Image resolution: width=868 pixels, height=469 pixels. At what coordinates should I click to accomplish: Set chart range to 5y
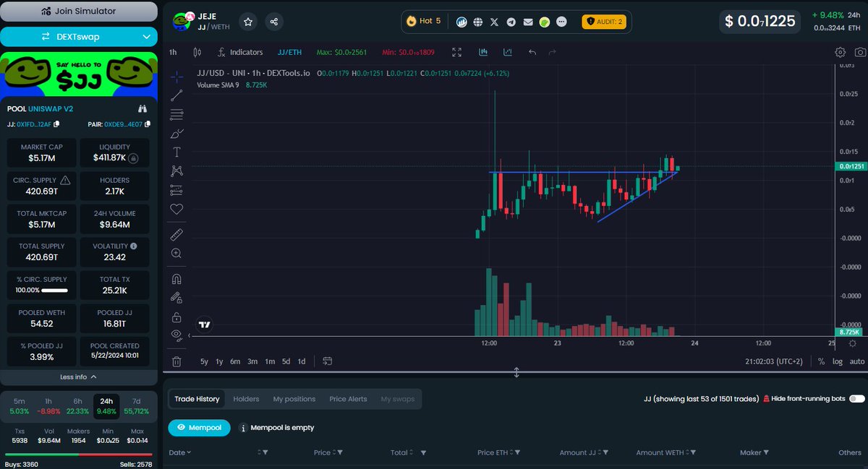(x=205, y=361)
